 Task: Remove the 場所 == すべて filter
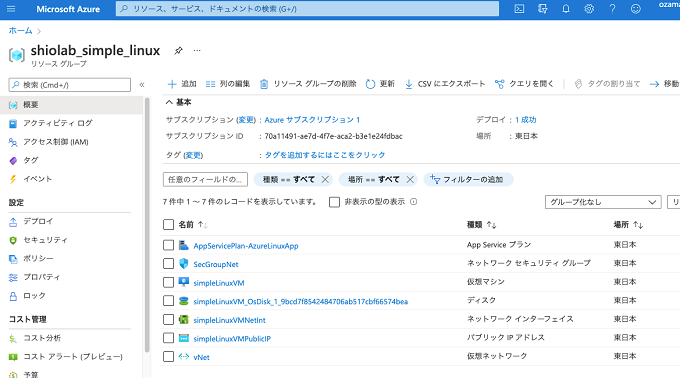coord(410,179)
